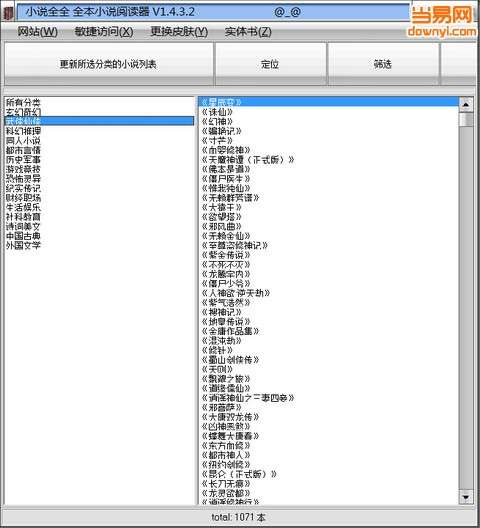Click the 筛选 button
This screenshot has width=480, height=528.
pyautogui.click(x=383, y=64)
